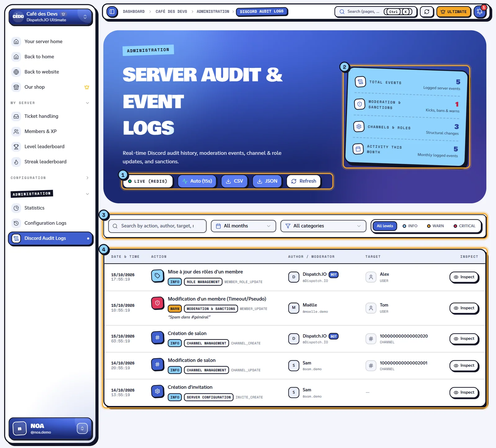Open the All categories dropdown

[x=323, y=226]
